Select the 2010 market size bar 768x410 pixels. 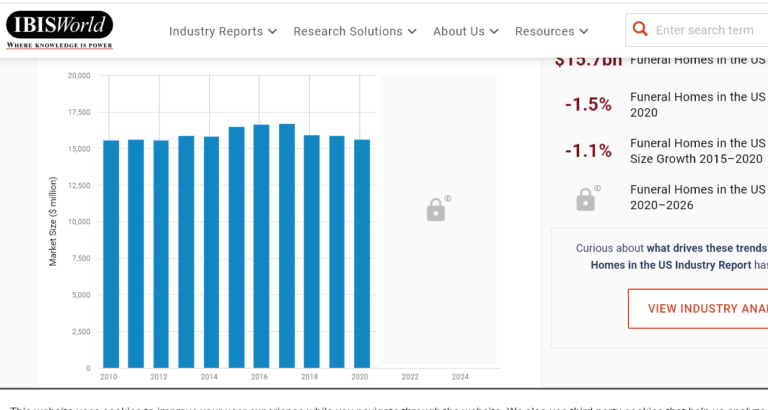(111, 254)
